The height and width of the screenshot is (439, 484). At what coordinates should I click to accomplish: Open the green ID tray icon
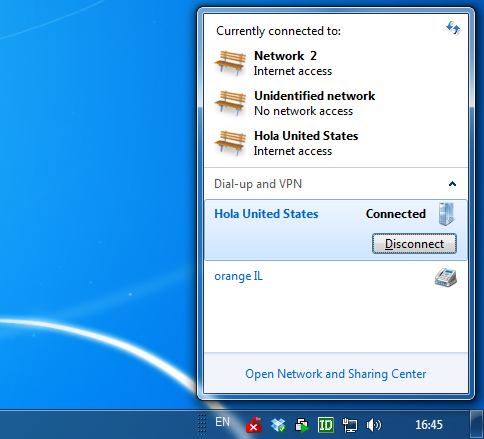pyautogui.click(x=326, y=425)
